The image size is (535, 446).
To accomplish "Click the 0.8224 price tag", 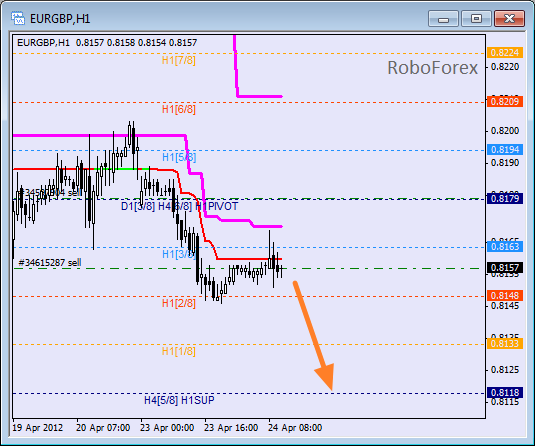I will point(505,53).
